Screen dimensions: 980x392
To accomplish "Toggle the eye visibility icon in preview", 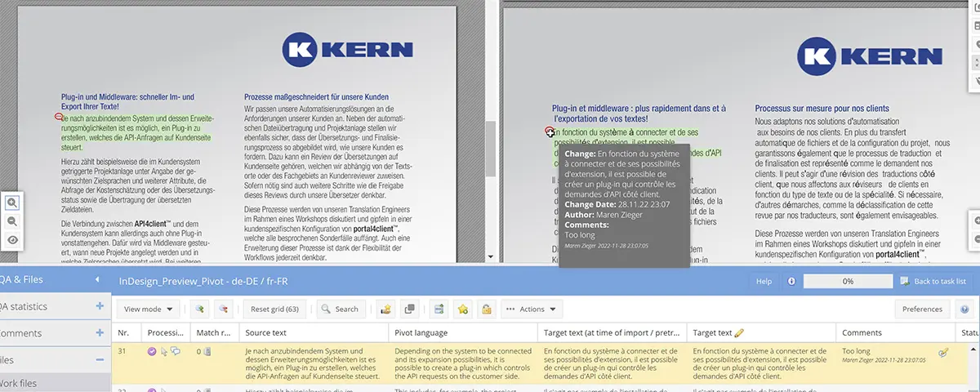I will [12, 240].
